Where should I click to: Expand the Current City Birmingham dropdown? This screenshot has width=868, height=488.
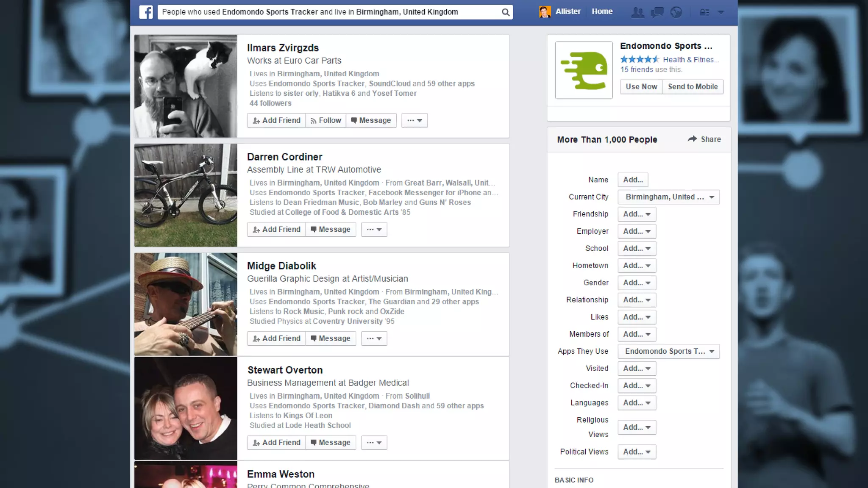click(668, 197)
